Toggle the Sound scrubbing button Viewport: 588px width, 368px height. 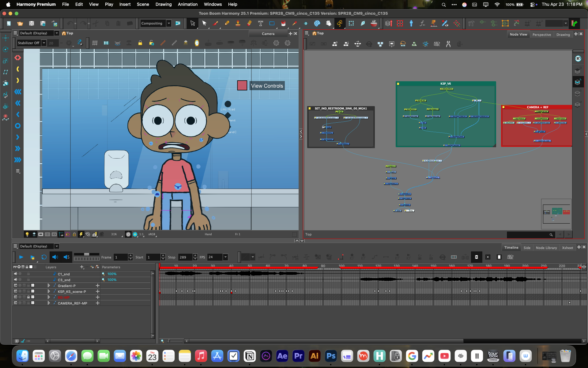tap(66, 257)
